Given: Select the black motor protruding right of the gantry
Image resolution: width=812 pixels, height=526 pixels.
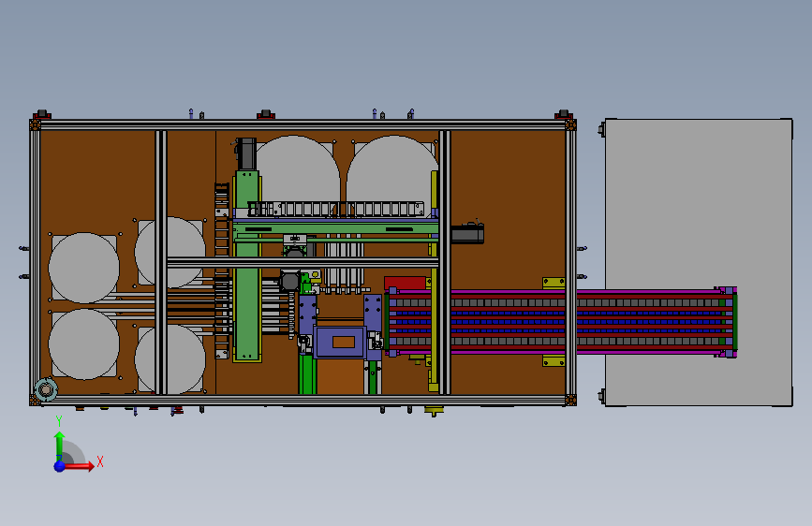Looking at the screenshot, I should tap(467, 233).
